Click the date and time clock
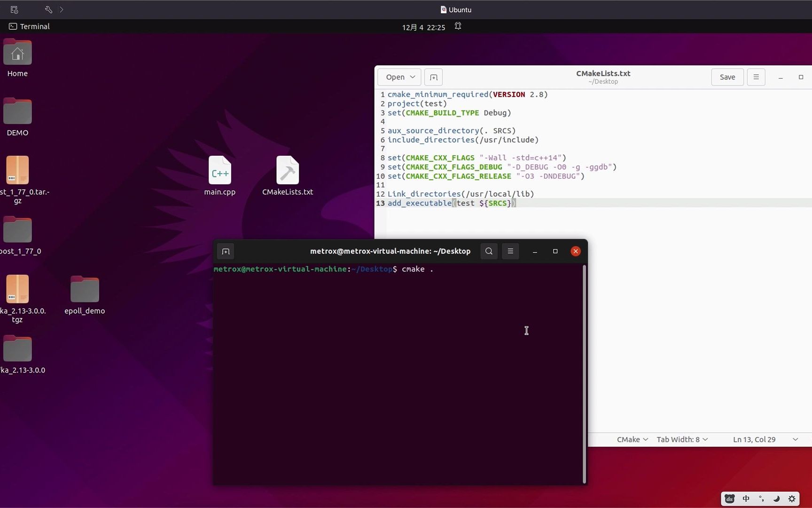Screen dimensions: 812x508 (423, 27)
